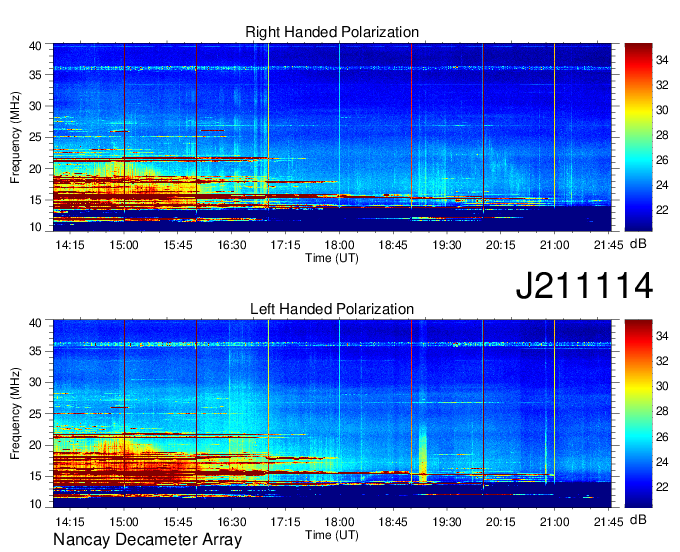Click 15 MHz tick on Left Handed frequency axis
Viewport: 680px width, 552px height.
35,477
